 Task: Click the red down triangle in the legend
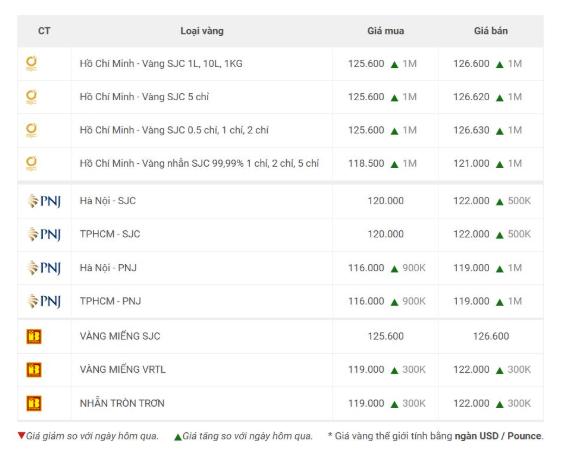click(x=21, y=436)
